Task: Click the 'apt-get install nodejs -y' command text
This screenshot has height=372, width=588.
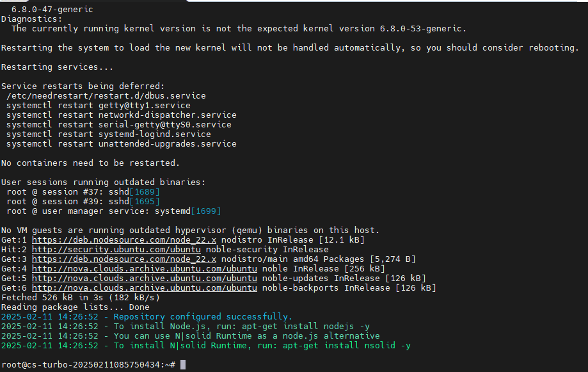Action: [x=307, y=326]
